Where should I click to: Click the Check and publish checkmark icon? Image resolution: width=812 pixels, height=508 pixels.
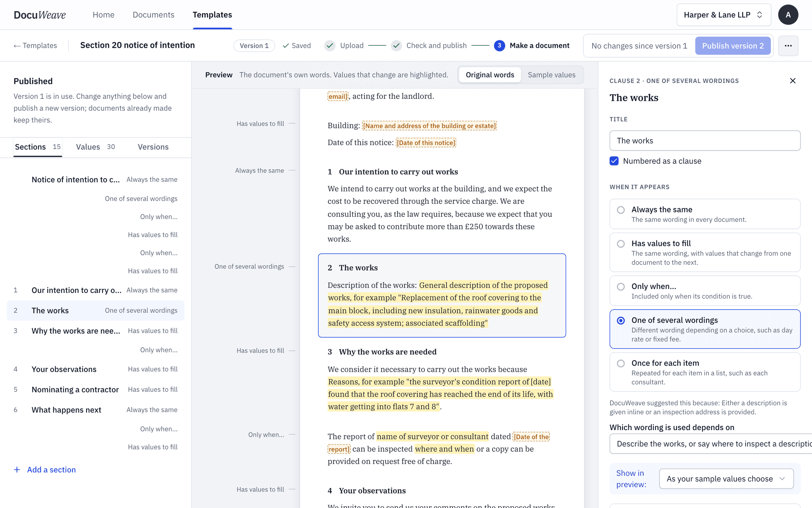(396, 46)
